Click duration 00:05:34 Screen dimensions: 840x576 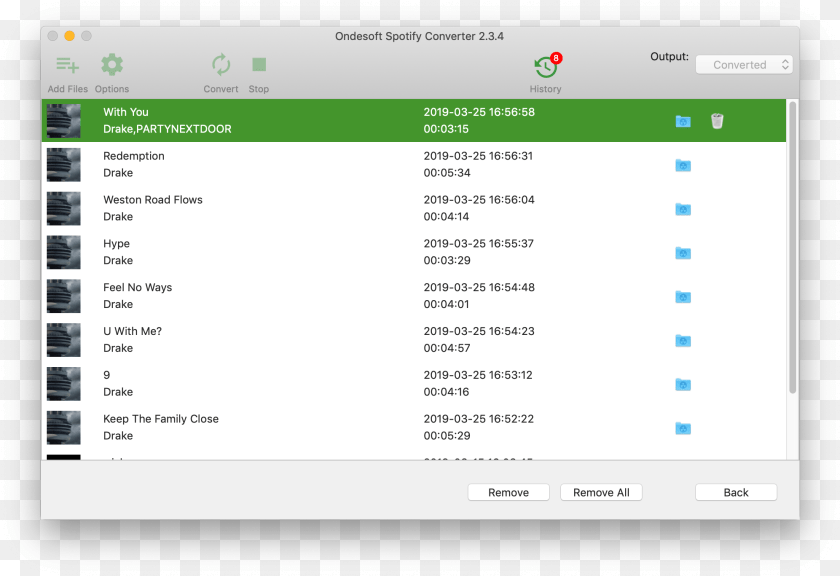coord(447,173)
